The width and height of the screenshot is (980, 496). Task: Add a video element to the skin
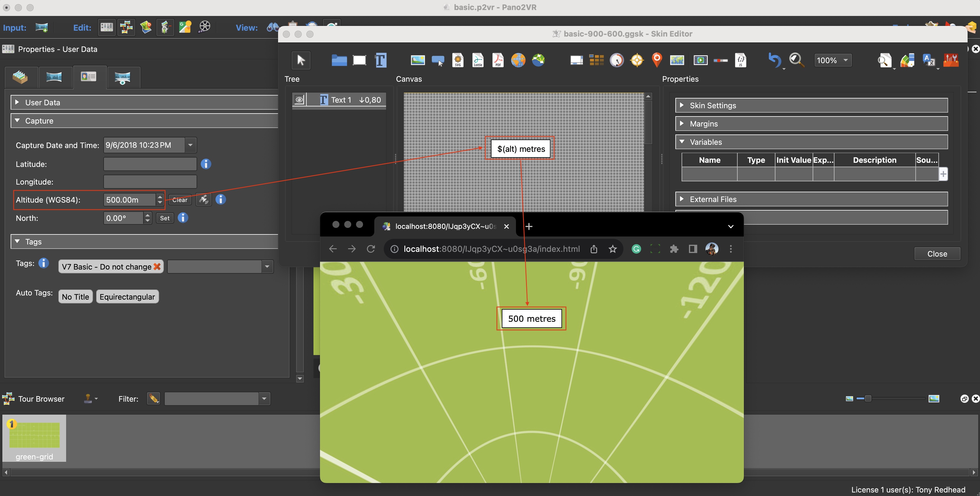coord(700,60)
